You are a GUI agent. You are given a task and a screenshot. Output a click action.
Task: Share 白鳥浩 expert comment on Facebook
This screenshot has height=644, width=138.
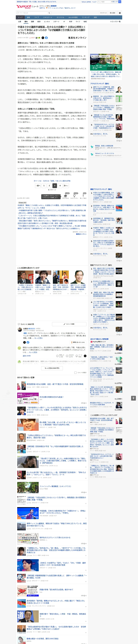coord(28,342)
